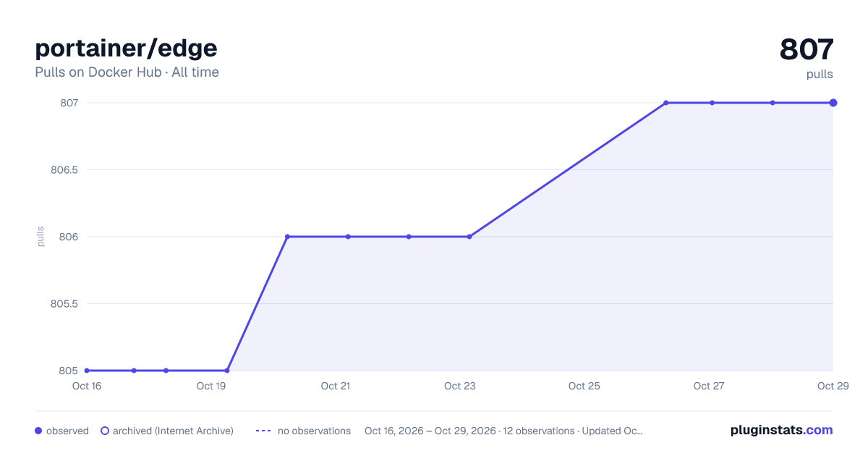Click the filled 'observed' legend dot

(38, 431)
